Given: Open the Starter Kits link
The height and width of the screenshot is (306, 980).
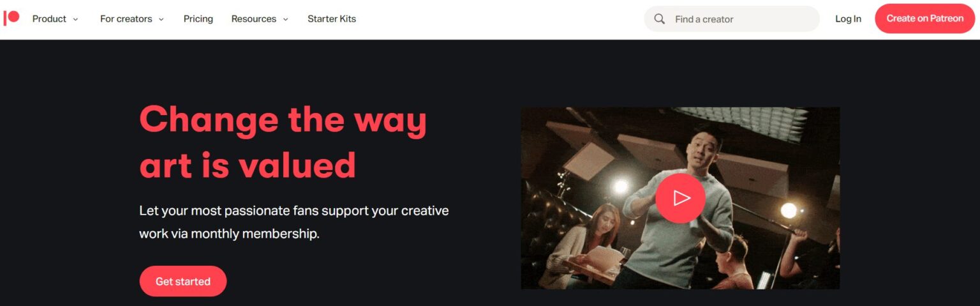Looking at the screenshot, I should click(332, 19).
